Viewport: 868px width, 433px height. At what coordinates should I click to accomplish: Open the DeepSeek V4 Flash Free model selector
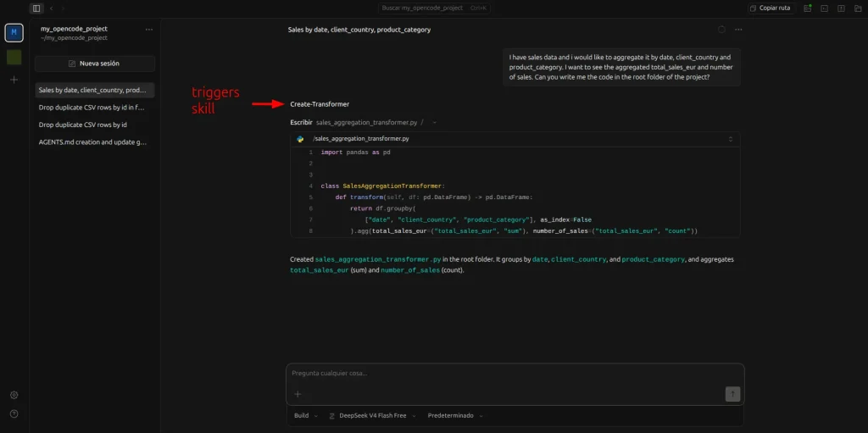click(371, 416)
